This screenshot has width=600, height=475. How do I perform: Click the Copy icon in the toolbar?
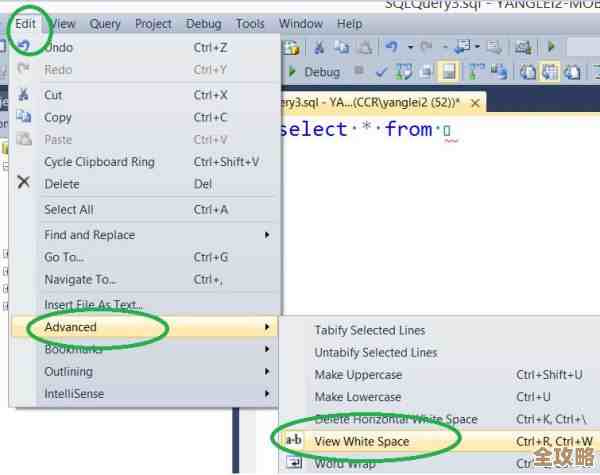pos(342,47)
